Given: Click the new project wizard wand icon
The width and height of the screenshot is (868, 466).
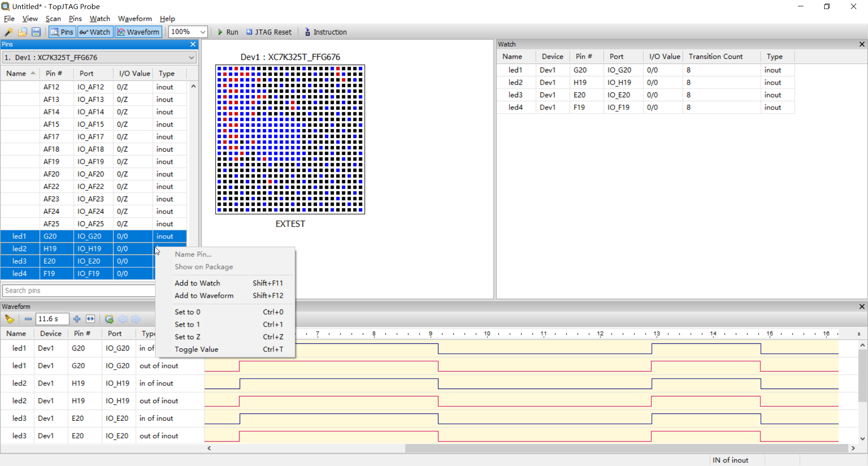Looking at the screenshot, I should click(x=9, y=32).
